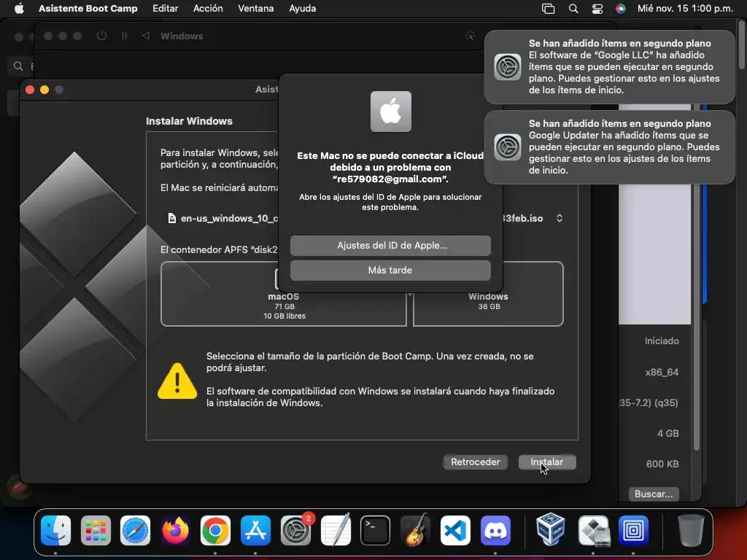
Task: Click Google Updater background items notification
Action: click(x=609, y=147)
